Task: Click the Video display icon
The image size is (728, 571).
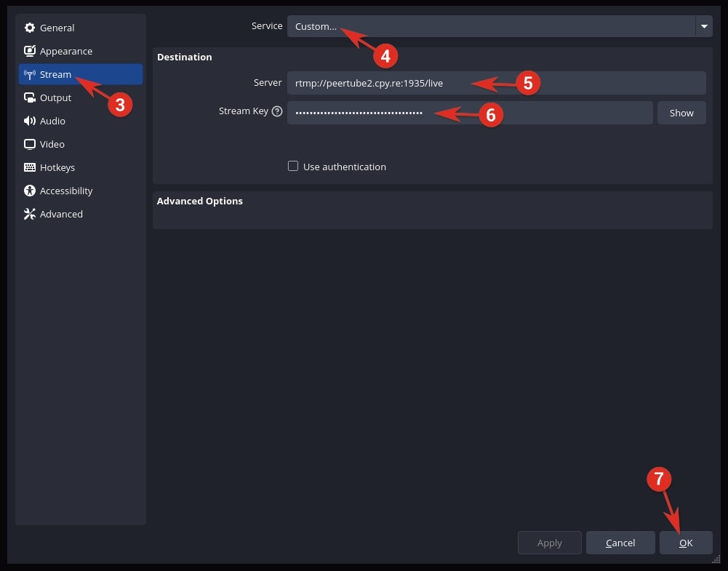Action: 29,144
